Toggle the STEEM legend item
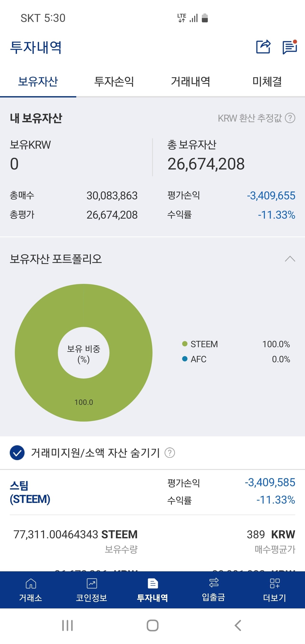The image size is (305, 644). pyautogui.click(x=204, y=344)
